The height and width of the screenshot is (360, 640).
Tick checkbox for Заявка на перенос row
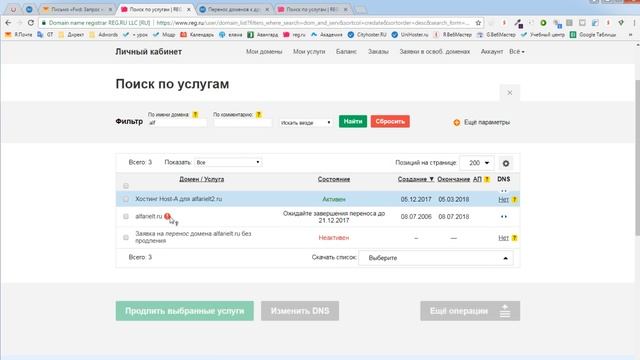[x=126, y=237]
